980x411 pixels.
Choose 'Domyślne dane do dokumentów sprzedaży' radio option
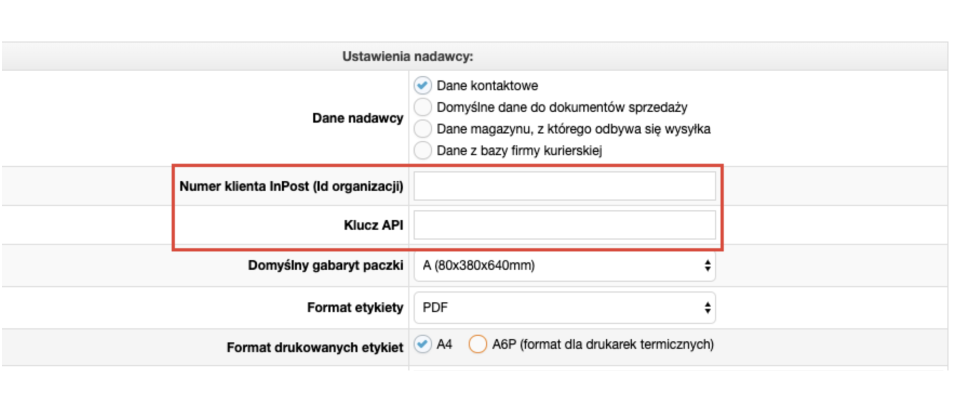423,107
